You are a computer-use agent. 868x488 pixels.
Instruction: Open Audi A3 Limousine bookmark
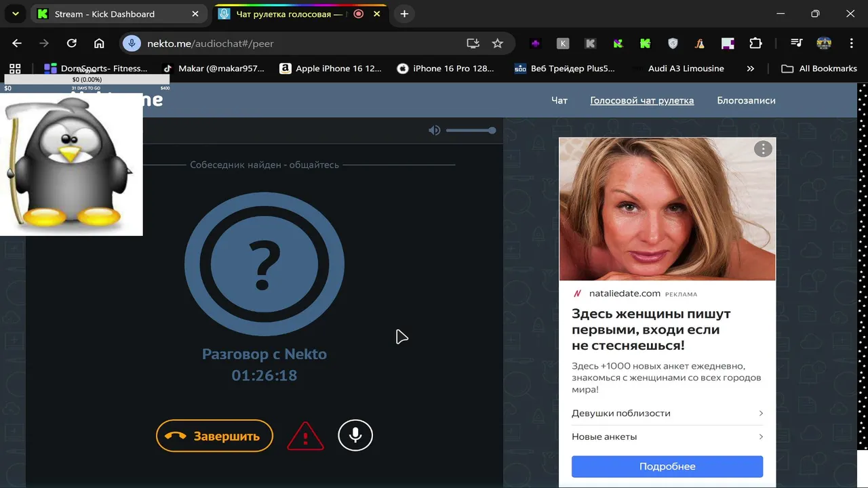click(x=678, y=68)
